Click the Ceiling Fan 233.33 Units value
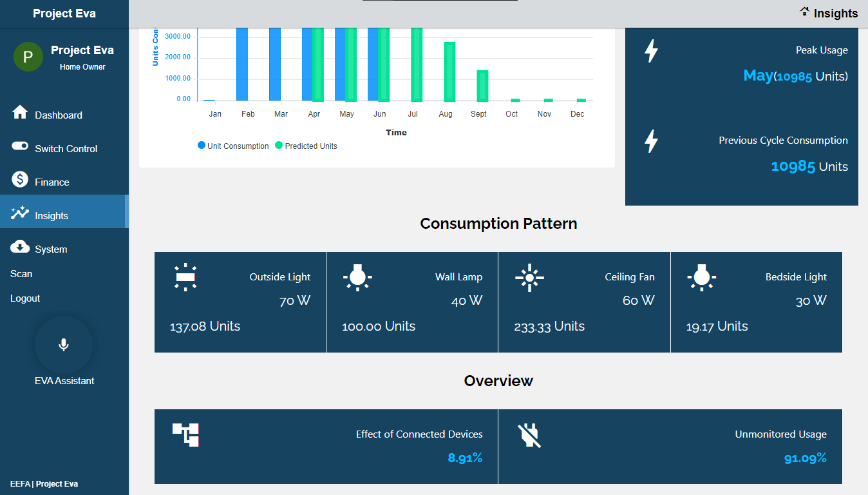Viewport: 868px width, 495px height. (x=549, y=326)
